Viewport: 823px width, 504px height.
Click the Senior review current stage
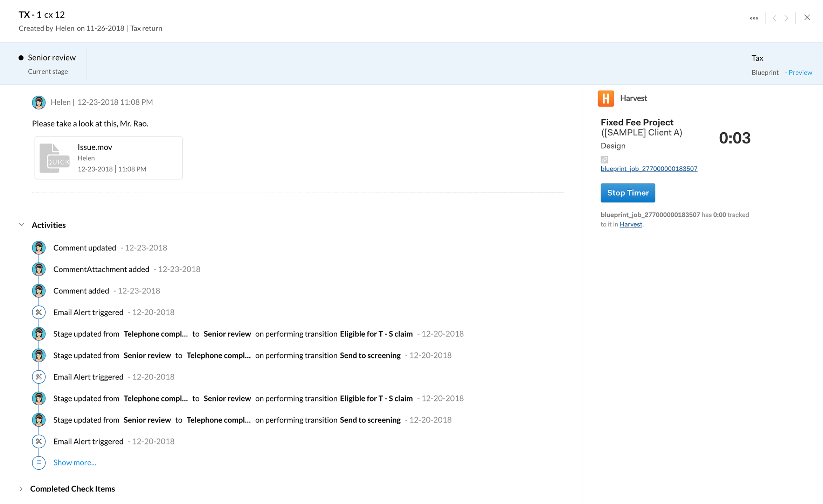tap(51, 58)
